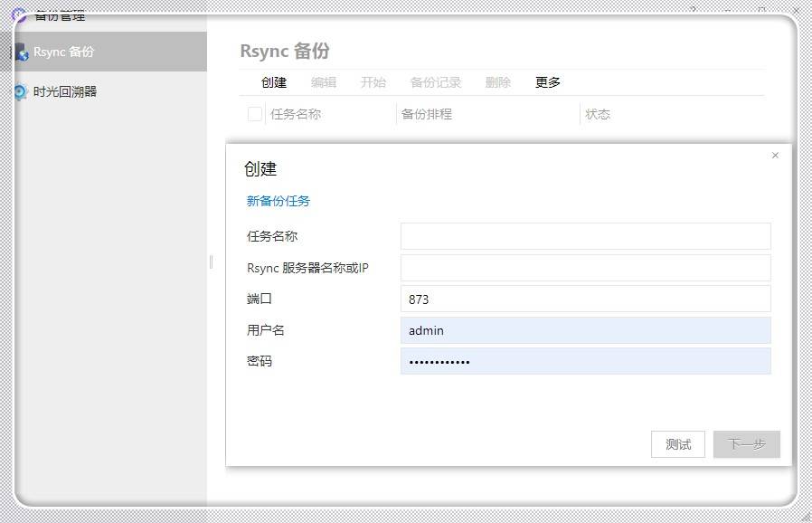Viewport: 812px width, 523px height.
Task: Sort by the 备份排程 column header
Action: pos(427,114)
